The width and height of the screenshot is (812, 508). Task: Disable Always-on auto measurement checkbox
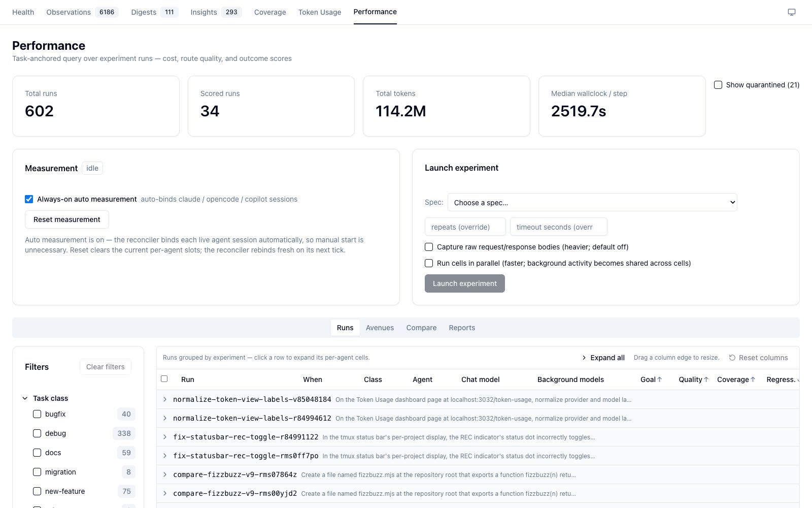point(29,199)
